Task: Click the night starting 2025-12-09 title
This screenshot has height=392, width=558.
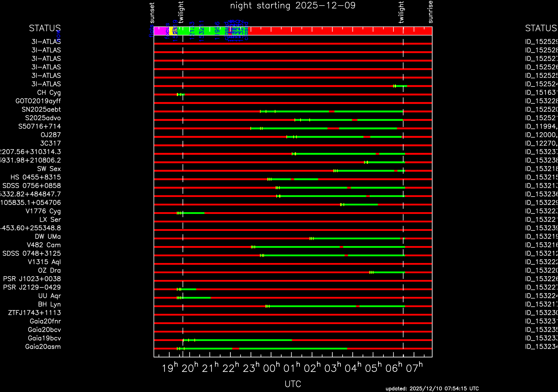Action: point(293,6)
